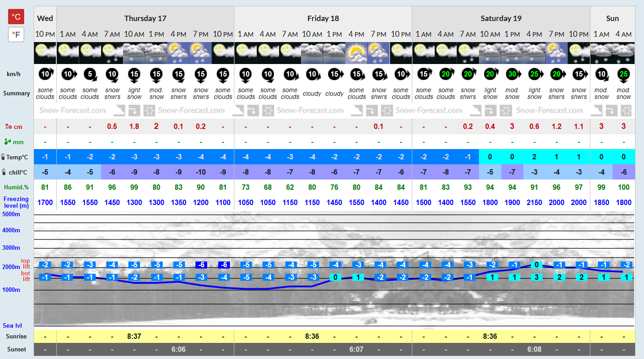Click Thursday 1 PM moderate snow weather icon
Viewport: 644px width, 359px height.
(157, 53)
